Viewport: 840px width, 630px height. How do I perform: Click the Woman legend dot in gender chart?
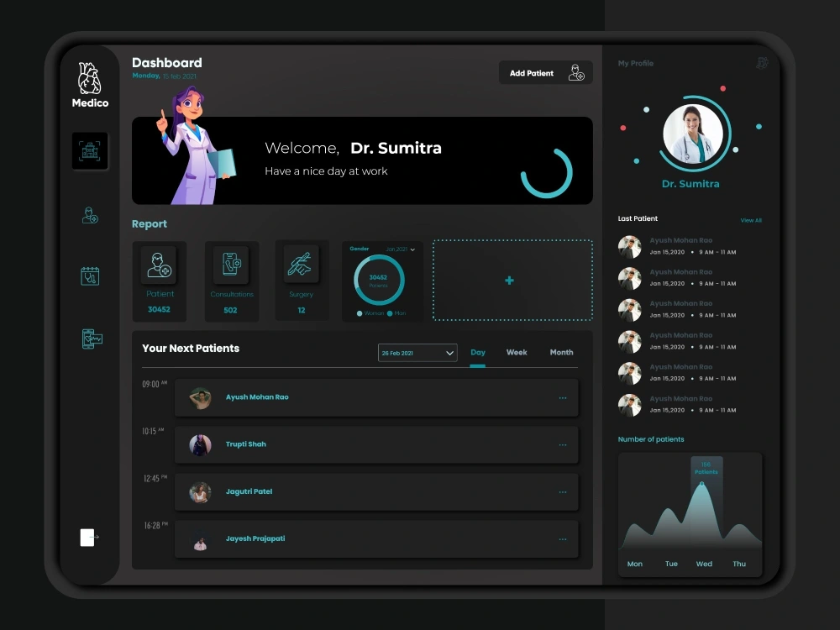360,313
